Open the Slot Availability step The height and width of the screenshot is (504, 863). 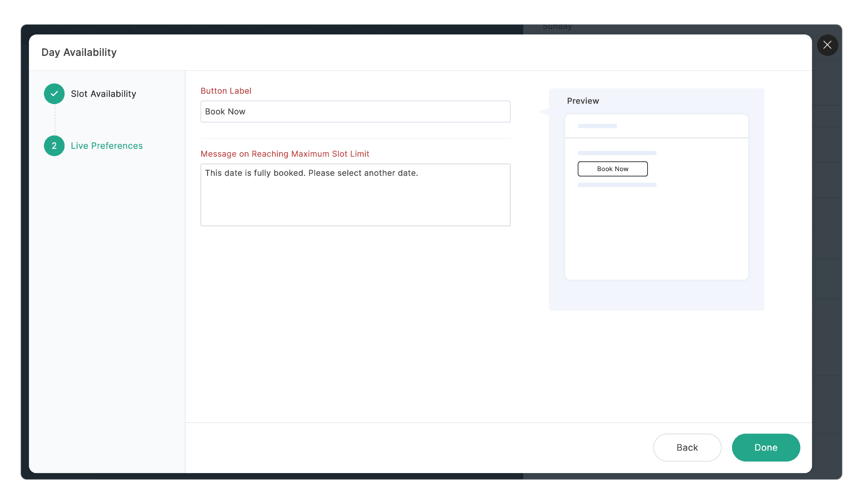click(103, 94)
